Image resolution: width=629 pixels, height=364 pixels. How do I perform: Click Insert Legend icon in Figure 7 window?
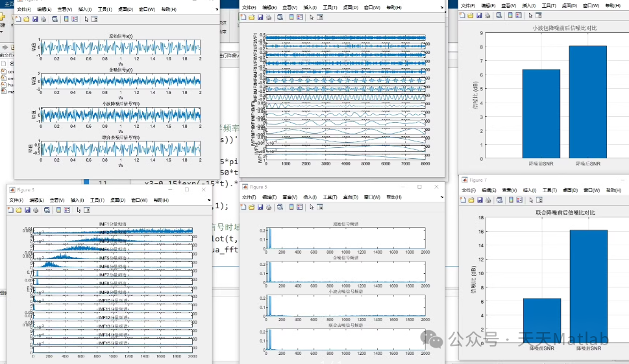point(519,200)
